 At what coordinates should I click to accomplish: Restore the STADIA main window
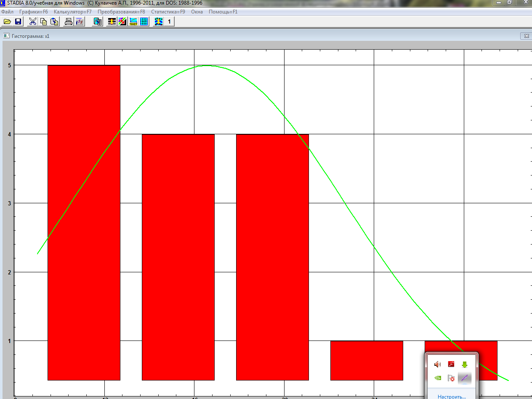click(x=509, y=3)
